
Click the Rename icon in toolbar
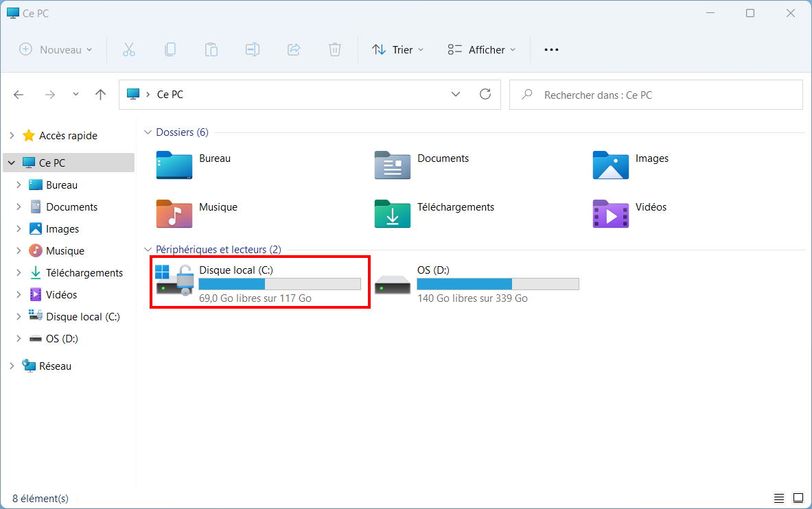pyautogui.click(x=253, y=49)
